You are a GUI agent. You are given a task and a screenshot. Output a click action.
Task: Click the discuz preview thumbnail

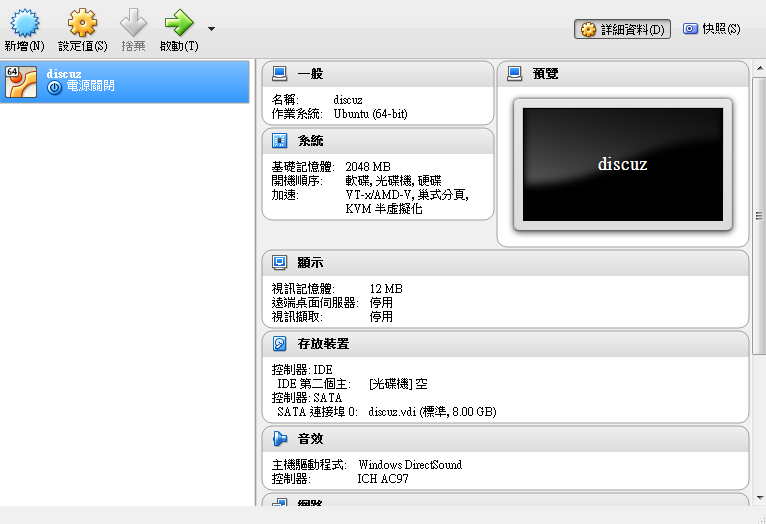coord(624,164)
